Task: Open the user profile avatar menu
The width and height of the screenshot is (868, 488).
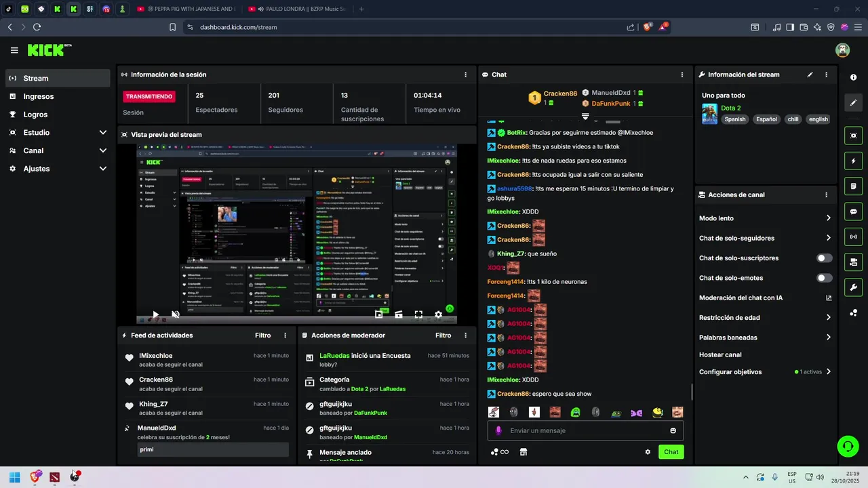Action: 842,50
